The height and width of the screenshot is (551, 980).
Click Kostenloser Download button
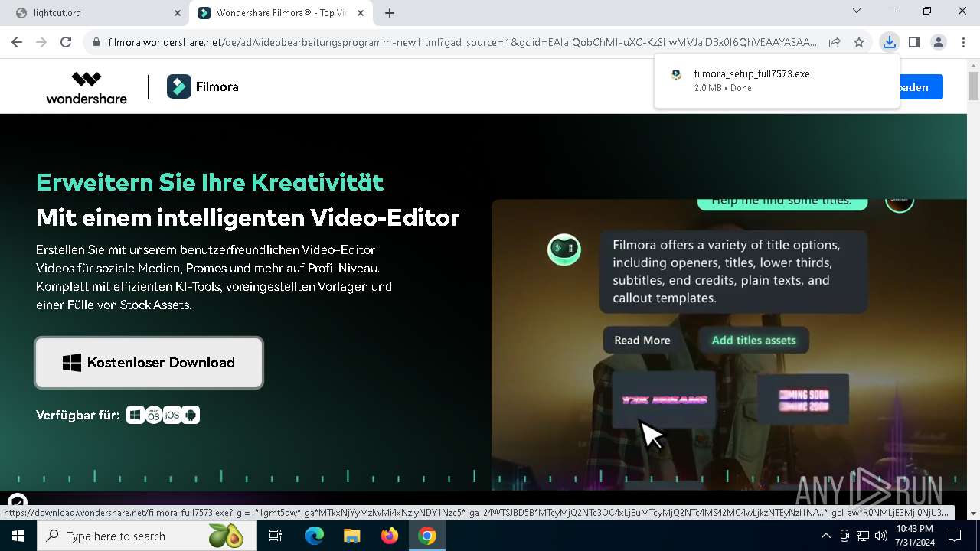tap(149, 363)
